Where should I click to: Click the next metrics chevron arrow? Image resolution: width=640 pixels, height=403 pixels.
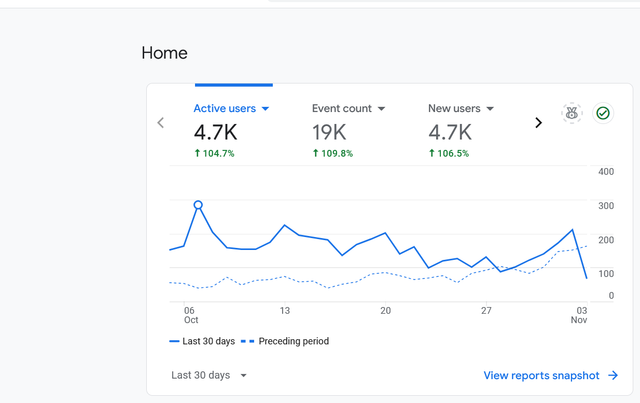[539, 122]
